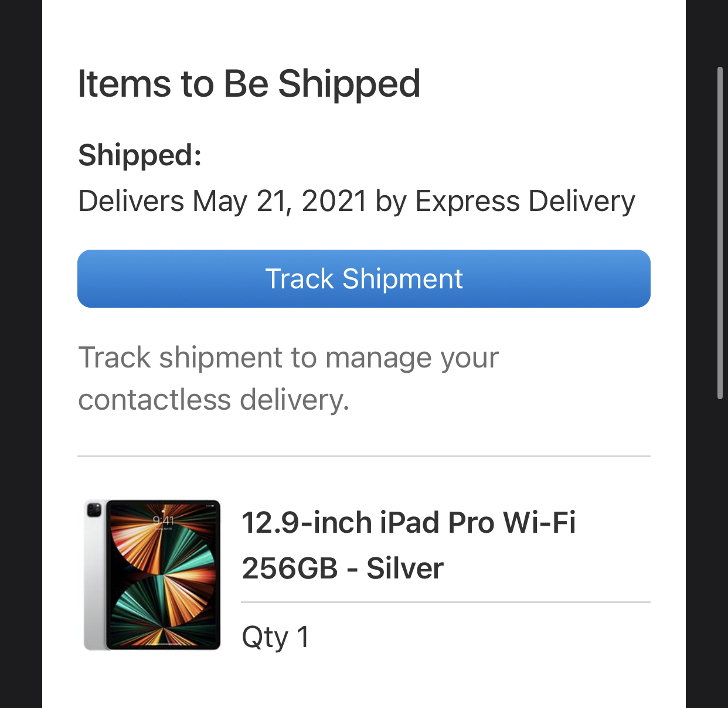Image resolution: width=728 pixels, height=708 pixels.
Task: Click the May 21, 2021 delivery date
Action: pos(280,201)
